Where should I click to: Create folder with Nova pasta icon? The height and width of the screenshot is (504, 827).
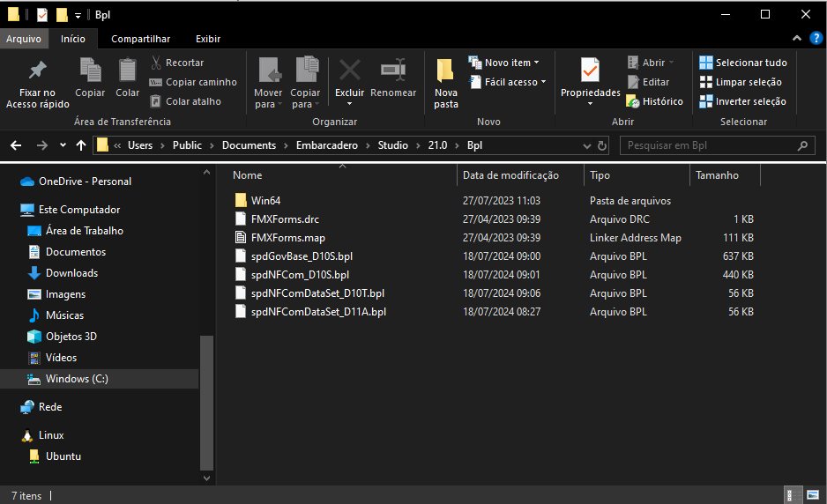coord(446,70)
